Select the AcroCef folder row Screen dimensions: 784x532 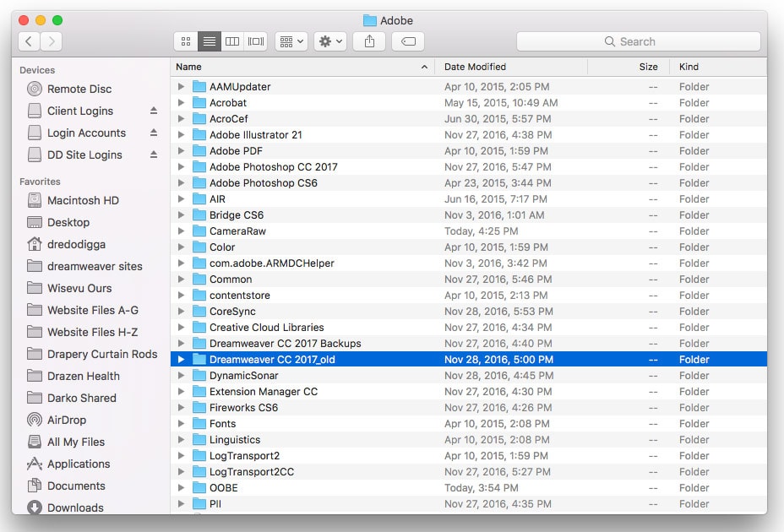469,119
